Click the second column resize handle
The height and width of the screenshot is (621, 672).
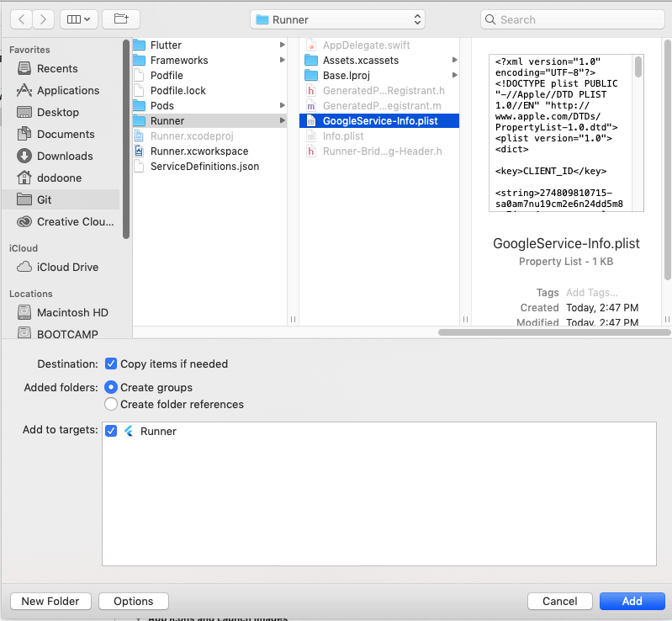465,319
